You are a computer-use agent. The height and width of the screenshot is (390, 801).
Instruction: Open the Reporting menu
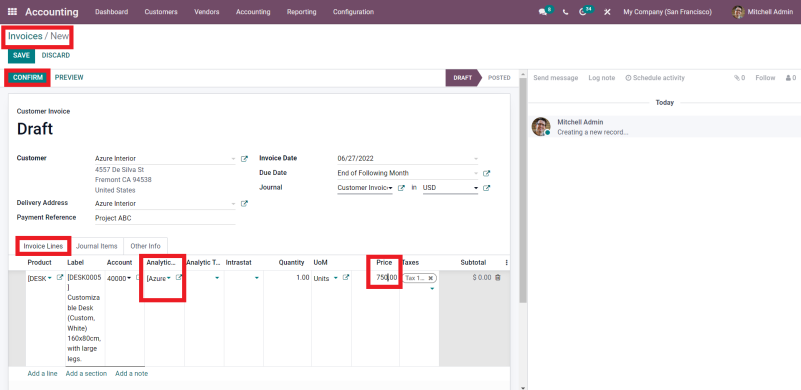pyautogui.click(x=301, y=12)
